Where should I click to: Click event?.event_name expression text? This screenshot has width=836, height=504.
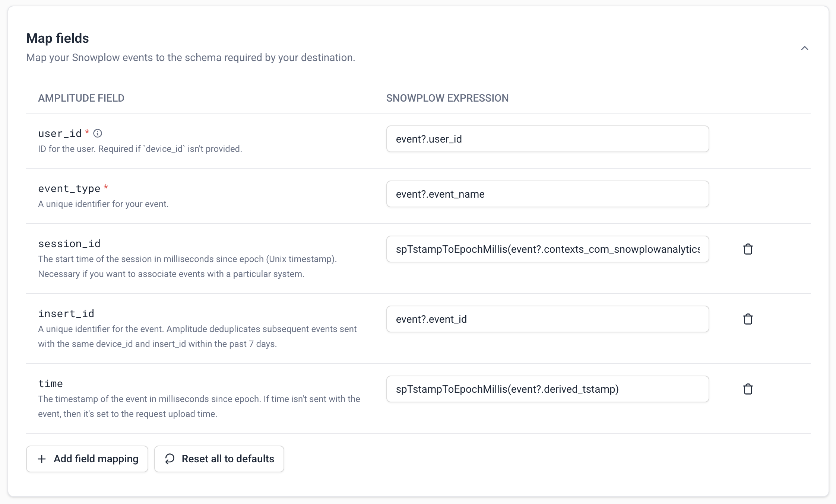click(440, 194)
